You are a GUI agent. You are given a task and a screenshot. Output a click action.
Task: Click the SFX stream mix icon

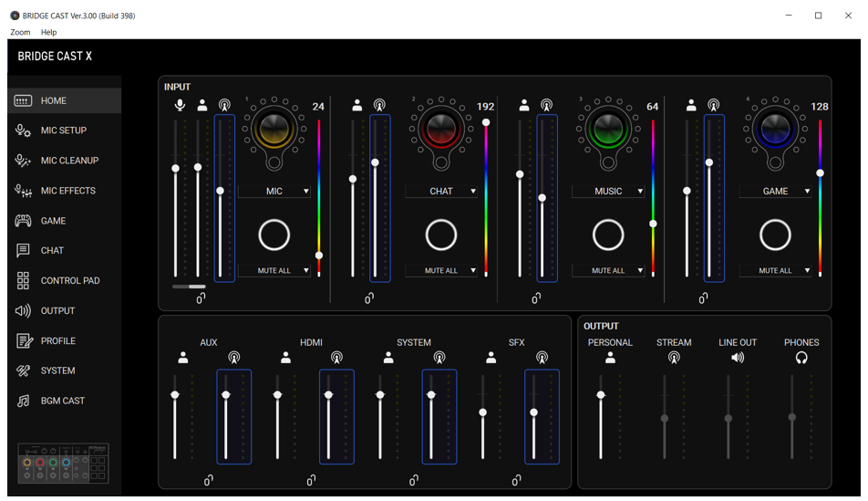(542, 358)
